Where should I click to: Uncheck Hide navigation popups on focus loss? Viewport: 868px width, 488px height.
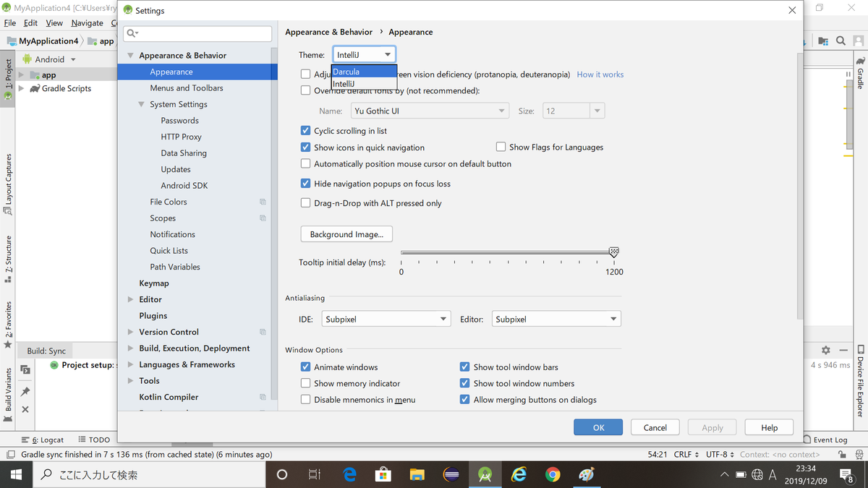click(305, 184)
